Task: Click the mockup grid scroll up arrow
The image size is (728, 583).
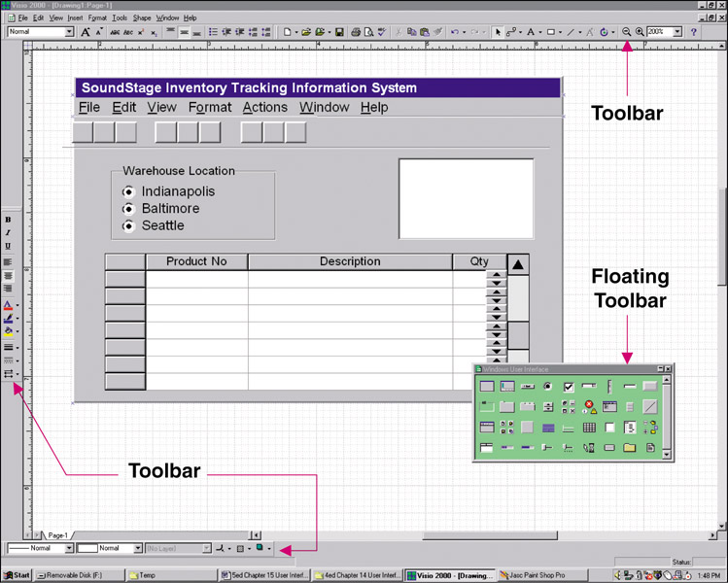Action: (x=518, y=265)
